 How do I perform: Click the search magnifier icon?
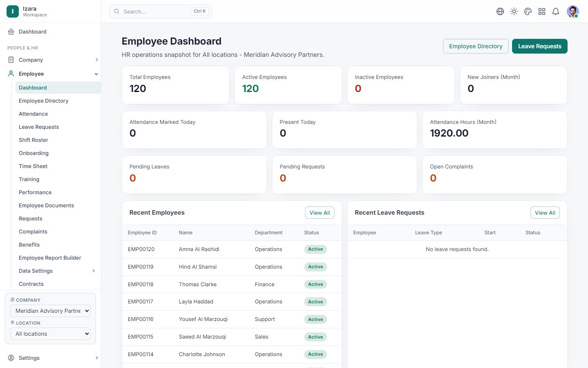tap(116, 11)
